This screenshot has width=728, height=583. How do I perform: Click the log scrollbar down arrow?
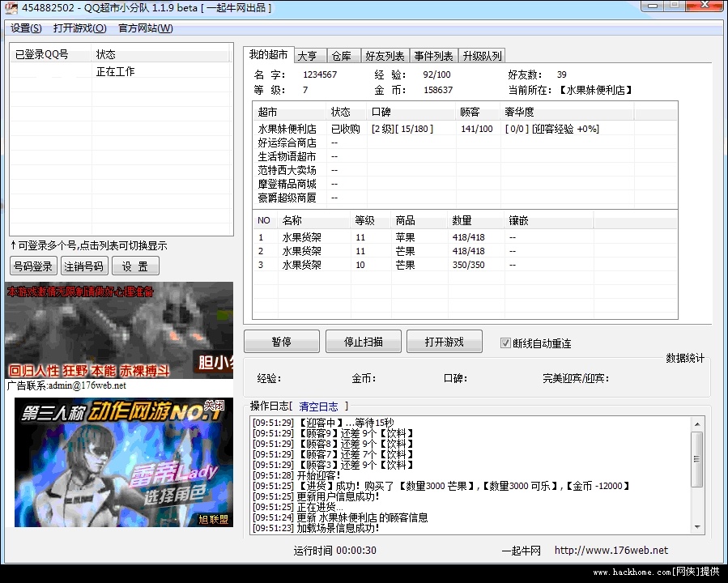coord(697,527)
